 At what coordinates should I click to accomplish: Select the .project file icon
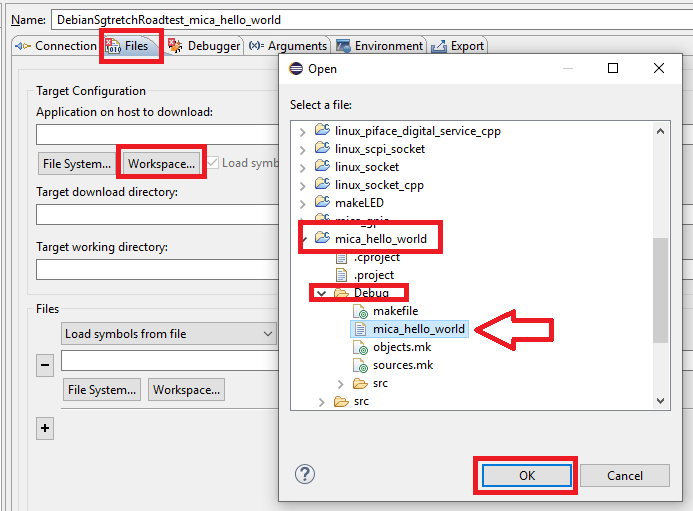(x=341, y=275)
